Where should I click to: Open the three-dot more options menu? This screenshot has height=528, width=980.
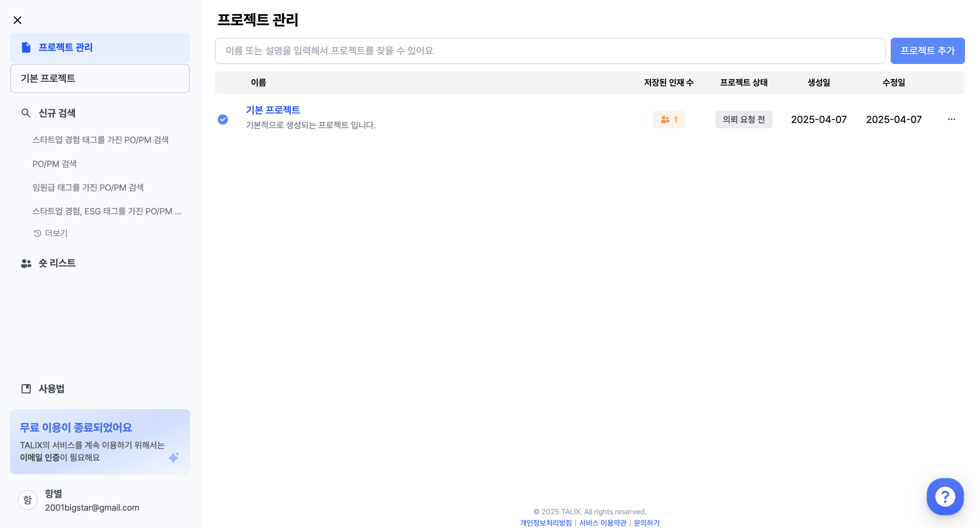[x=951, y=119]
